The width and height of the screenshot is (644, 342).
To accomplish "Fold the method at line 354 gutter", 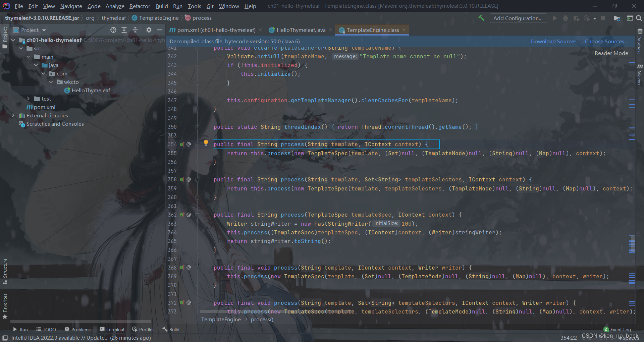I will [197, 144].
